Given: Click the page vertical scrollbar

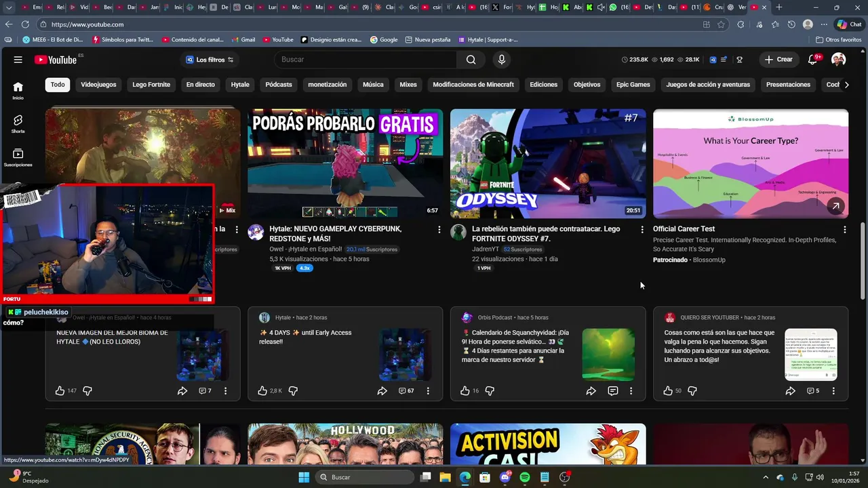Looking at the screenshot, I should (863, 261).
